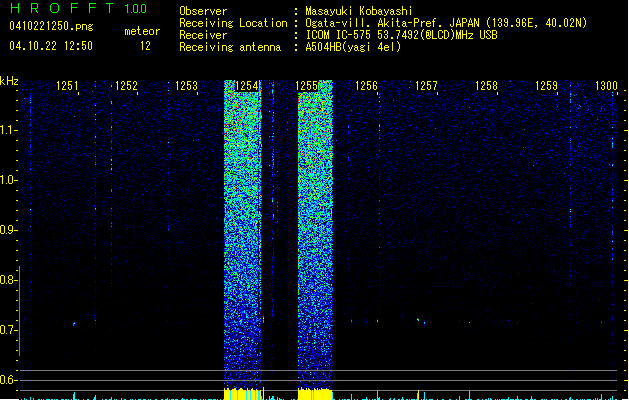Click the 1254 time marker

[246, 86]
